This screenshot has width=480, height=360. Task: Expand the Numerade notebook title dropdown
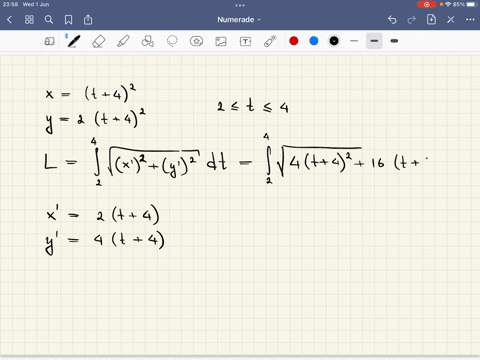click(x=239, y=20)
